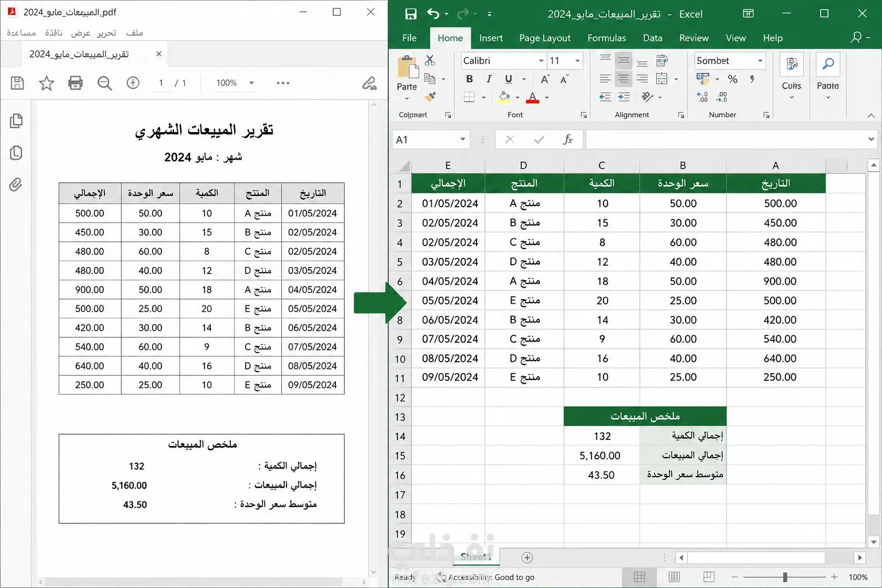Image resolution: width=882 pixels, height=588 pixels.
Task: Toggle middle vertical alignment
Action: tap(624, 60)
